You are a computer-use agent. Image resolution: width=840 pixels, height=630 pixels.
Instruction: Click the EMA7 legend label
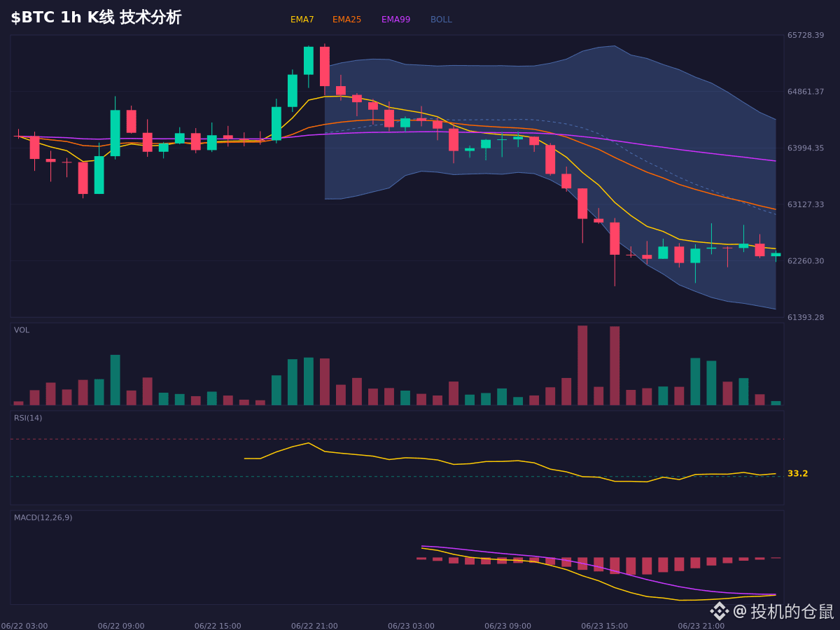302,20
